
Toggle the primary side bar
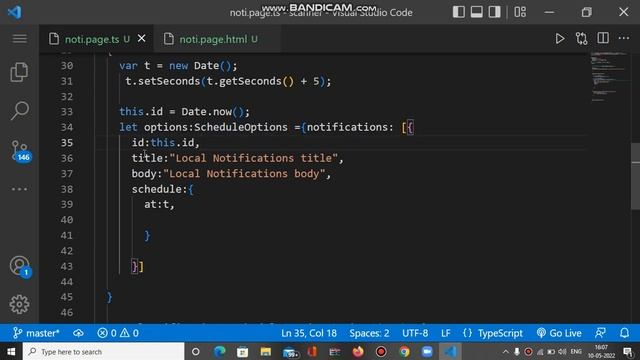click(459, 12)
